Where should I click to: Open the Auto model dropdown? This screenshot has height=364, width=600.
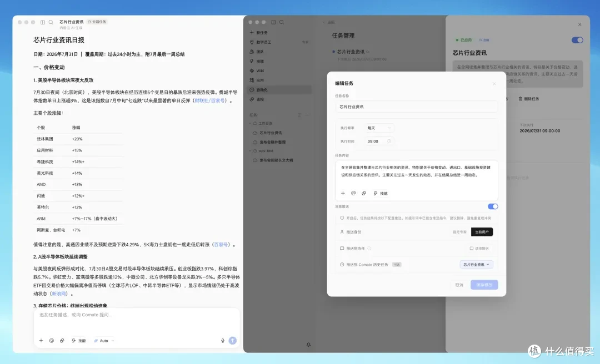pyautogui.click(x=104, y=341)
